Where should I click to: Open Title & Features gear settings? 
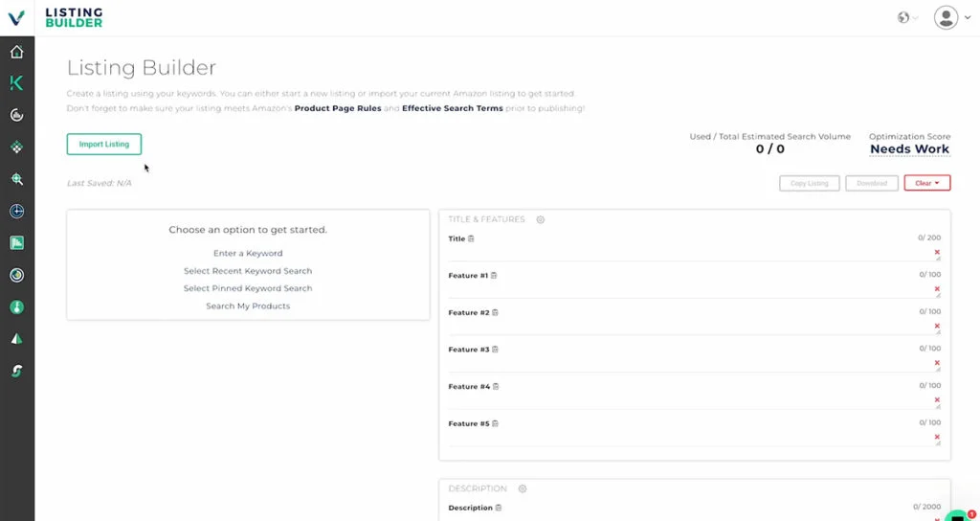[541, 219]
